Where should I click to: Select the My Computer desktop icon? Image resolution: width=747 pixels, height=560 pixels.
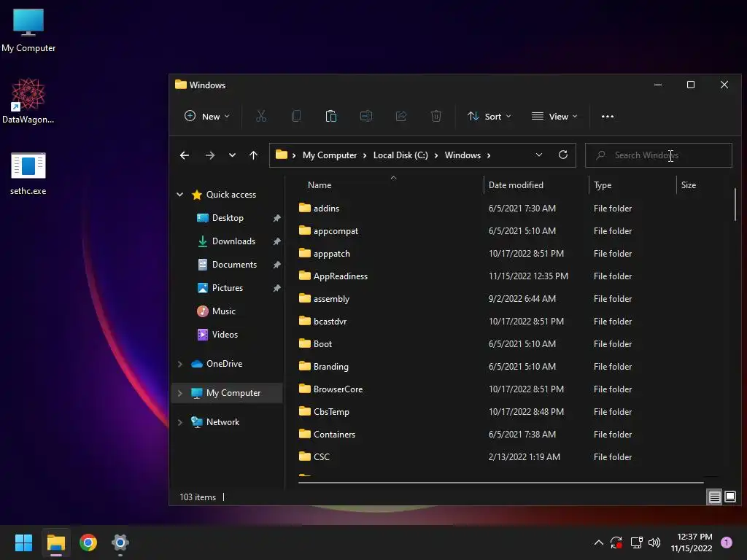28,30
